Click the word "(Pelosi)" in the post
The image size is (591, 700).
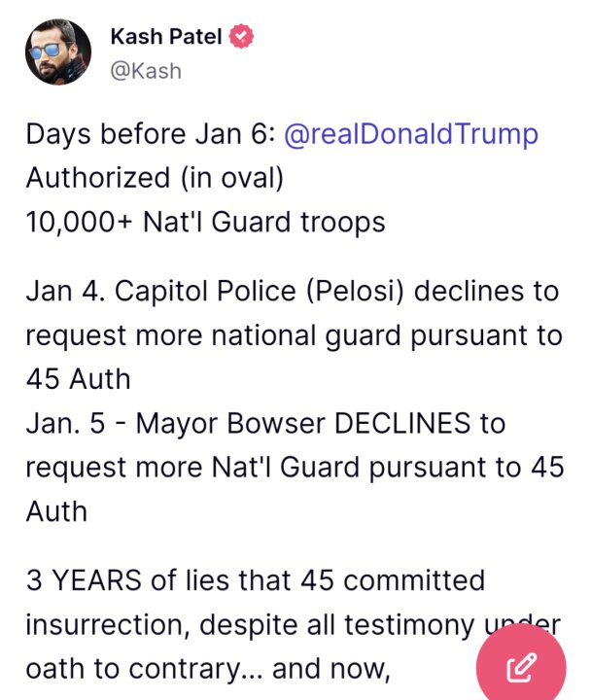coord(355,292)
